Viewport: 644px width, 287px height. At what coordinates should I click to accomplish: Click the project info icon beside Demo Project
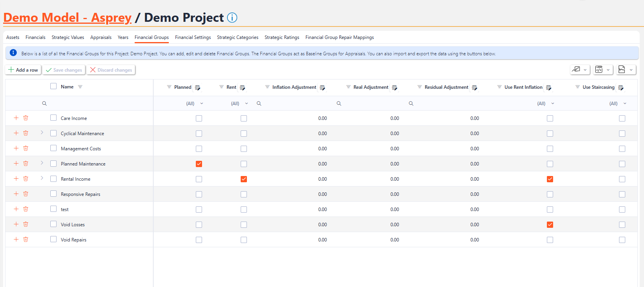pos(232,18)
